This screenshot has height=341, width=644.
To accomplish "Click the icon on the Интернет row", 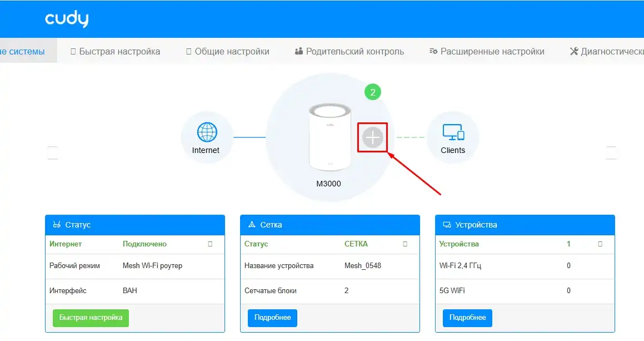I will (x=210, y=244).
